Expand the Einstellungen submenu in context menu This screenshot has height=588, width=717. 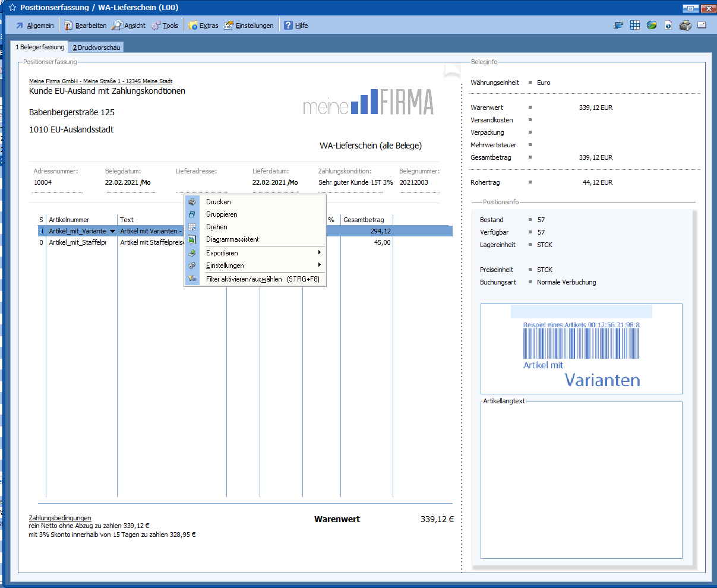point(225,265)
